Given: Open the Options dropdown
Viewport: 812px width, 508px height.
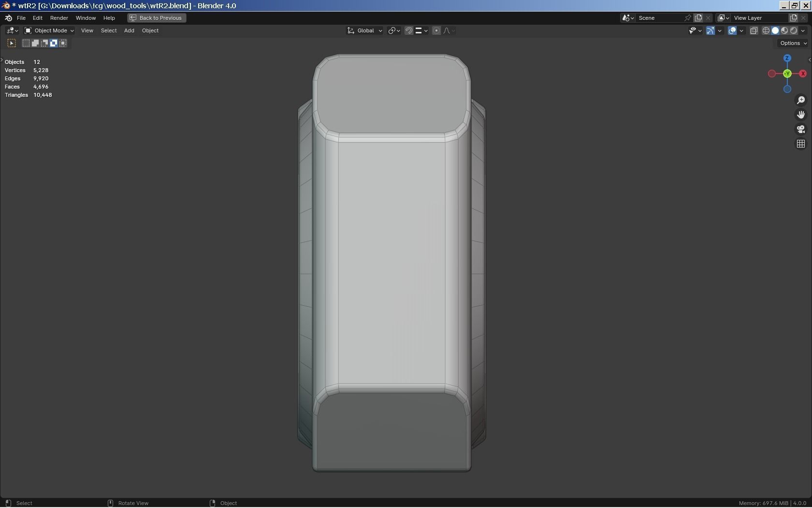Looking at the screenshot, I should tap(793, 43).
